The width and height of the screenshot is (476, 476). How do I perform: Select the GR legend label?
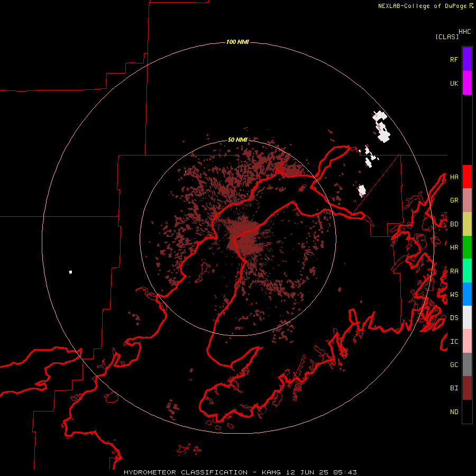coord(454,200)
